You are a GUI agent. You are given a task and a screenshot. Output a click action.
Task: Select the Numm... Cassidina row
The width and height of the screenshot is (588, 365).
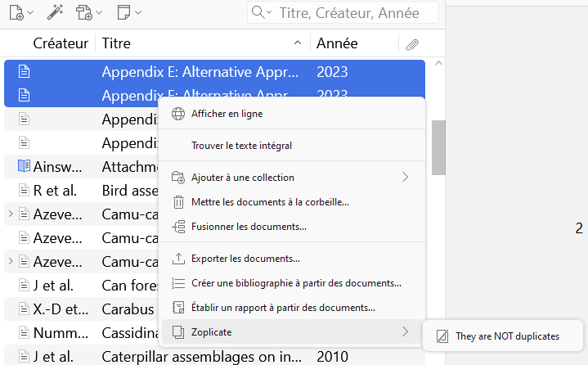pyautogui.click(x=81, y=333)
